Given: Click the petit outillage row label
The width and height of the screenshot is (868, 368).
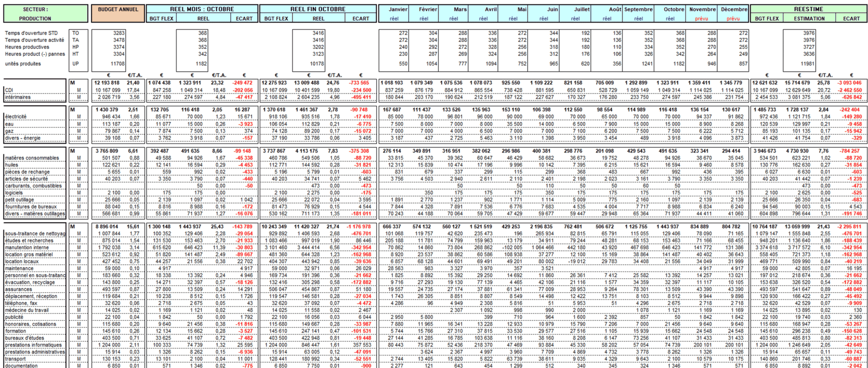Looking at the screenshot, I should point(20,199).
